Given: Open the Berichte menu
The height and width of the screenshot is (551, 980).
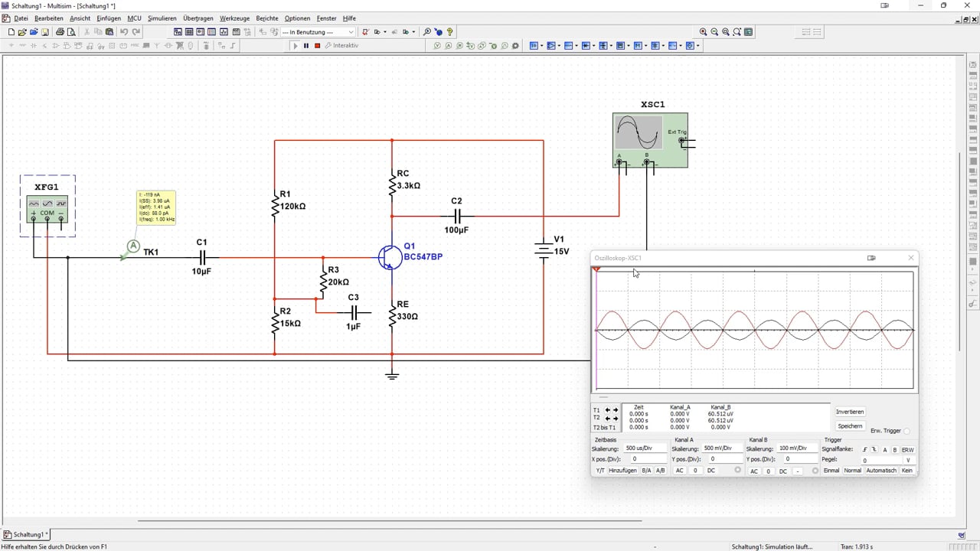Looking at the screenshot, I should pos(267,18).
